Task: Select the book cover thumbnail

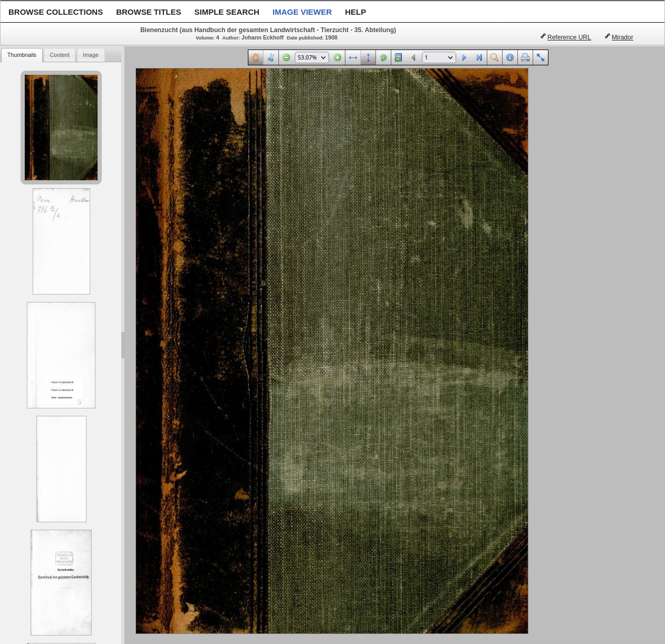Action: 61,128
